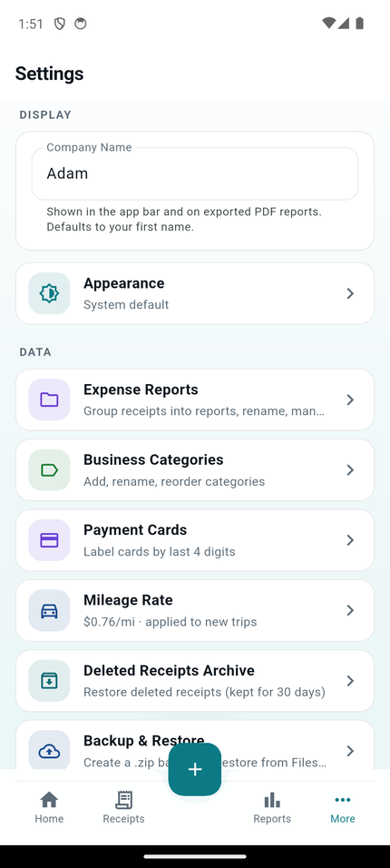Screen dimensions: 390x868
Task: Go to the Reports tab
Action: point(271,808)
